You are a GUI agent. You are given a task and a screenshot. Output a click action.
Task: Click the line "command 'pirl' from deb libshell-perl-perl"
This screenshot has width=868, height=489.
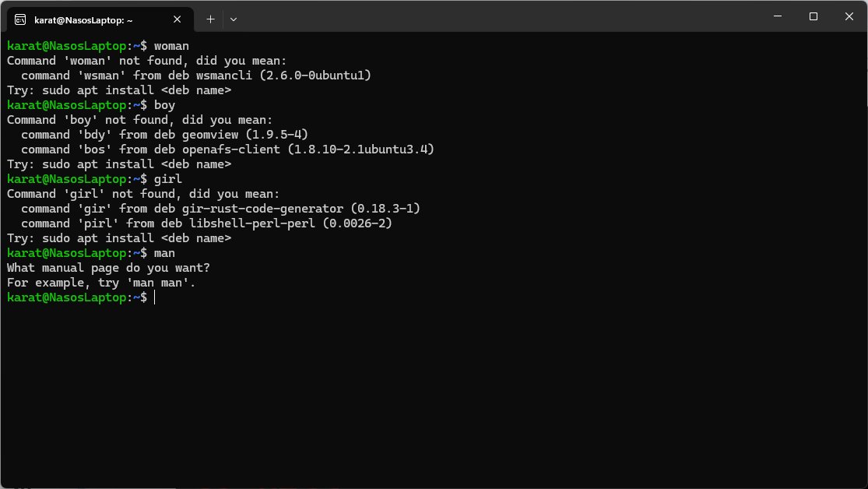[206, 223]
